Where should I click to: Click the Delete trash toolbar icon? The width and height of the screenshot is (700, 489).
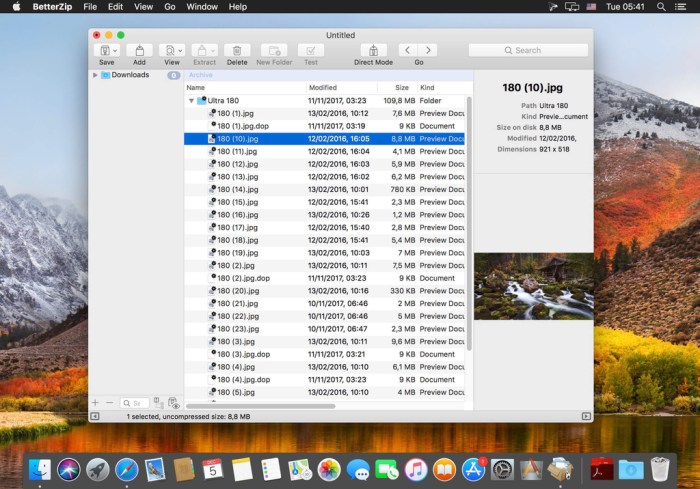pyautogui.click(x=237, y=50)
